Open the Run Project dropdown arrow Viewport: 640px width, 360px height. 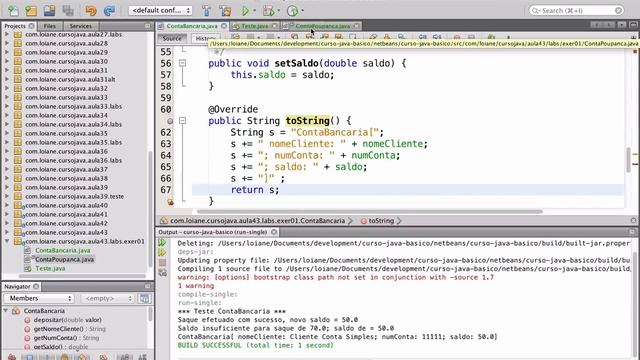pyautogui.click(x=255, y=11)
